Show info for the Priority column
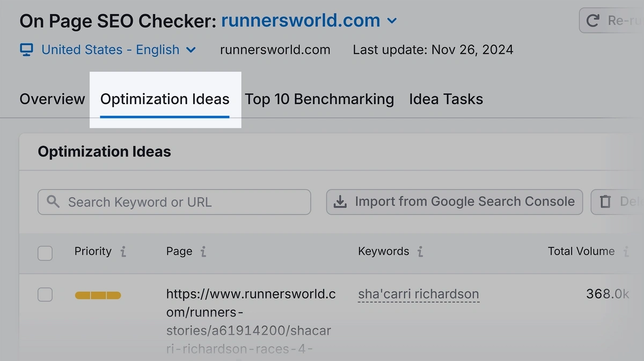This screenshot has height=361, width=644. pos(123,252)
